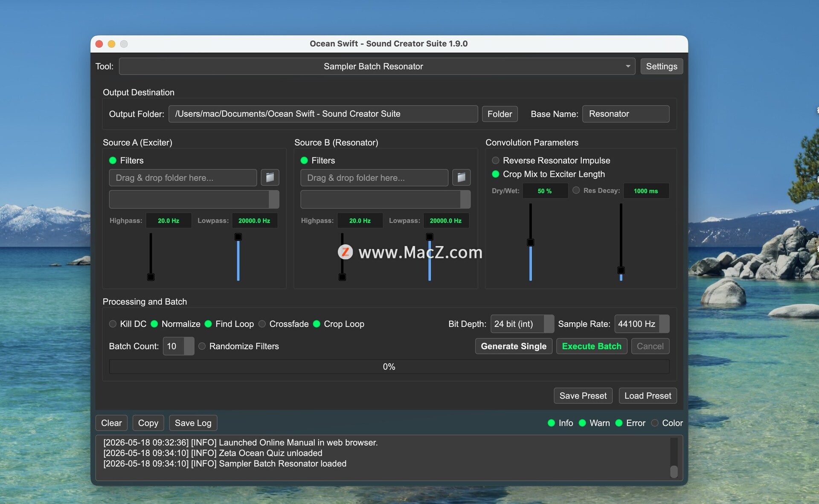This screenshot has width=819, height=504.
Task: Toggle Warn log messages
Action: click(x=582, y=423)
